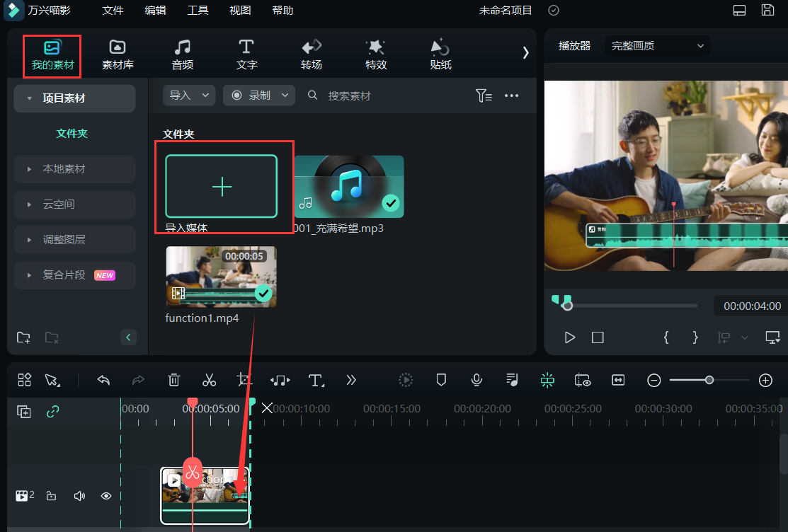This screenshot has height=532, width=788.
Task: Select the scissors split tool
Action: click(x=209, y=380)
